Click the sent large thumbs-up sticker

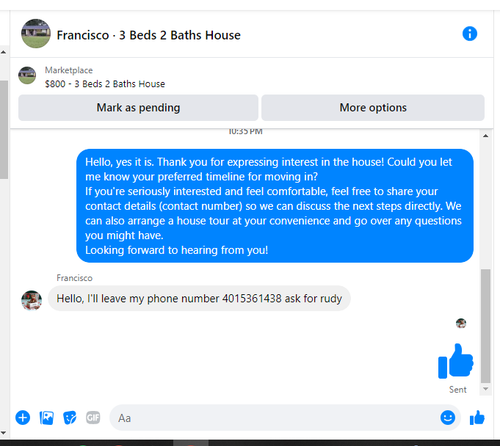click(456, 361)
